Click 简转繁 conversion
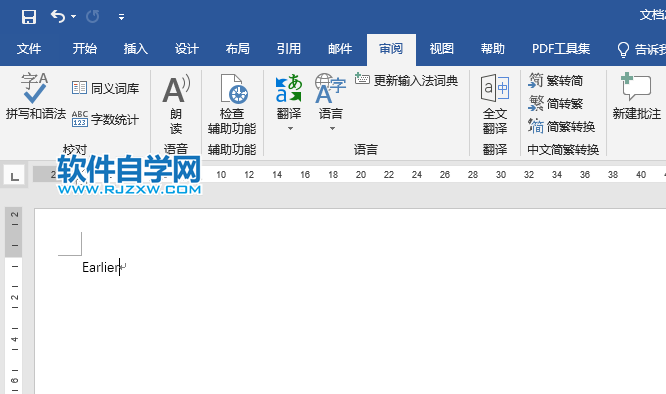Image resolution: width=666 pixels, height=394 pixels. click(556, 103)
